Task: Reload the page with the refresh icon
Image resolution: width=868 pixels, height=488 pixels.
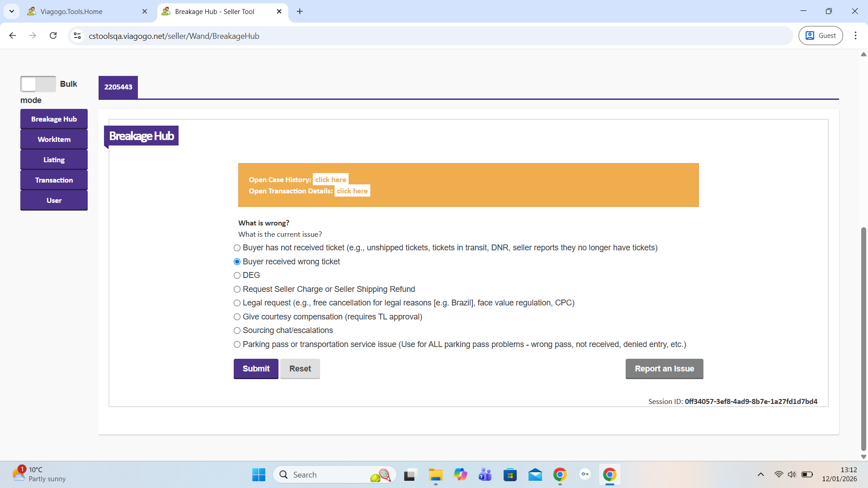Action: [53, 36]
